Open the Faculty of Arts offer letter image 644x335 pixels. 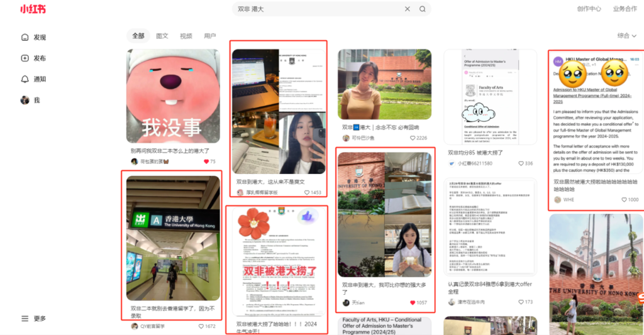[x=491, y=97]
